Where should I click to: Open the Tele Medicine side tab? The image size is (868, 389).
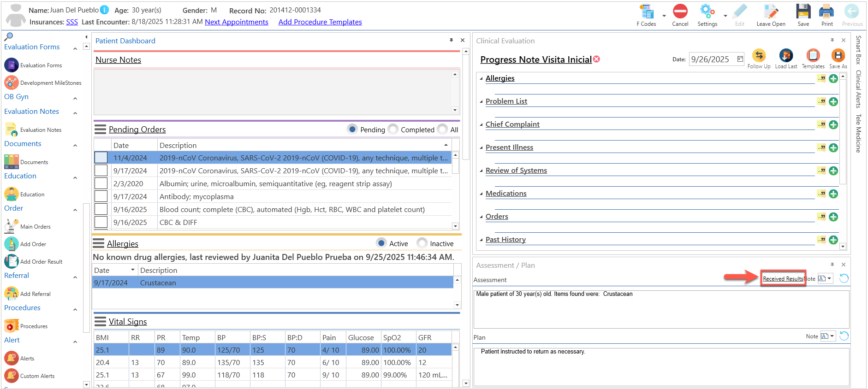point(858,133)
